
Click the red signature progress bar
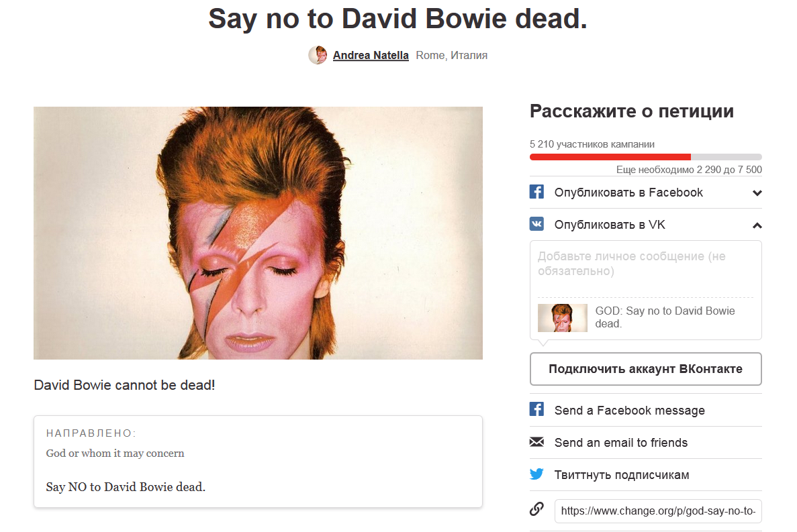(645, 157)
